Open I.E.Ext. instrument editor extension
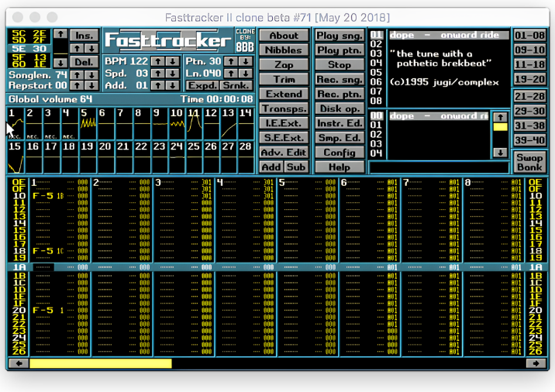The height and width of the screenshot is (392, 555). pos(284,123)
